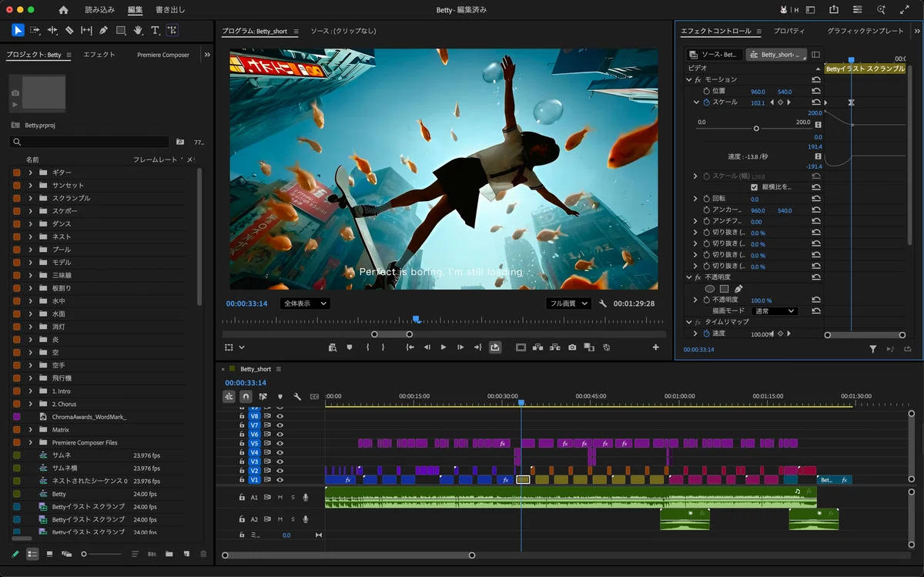Play the program monitor video

(444, 347)
